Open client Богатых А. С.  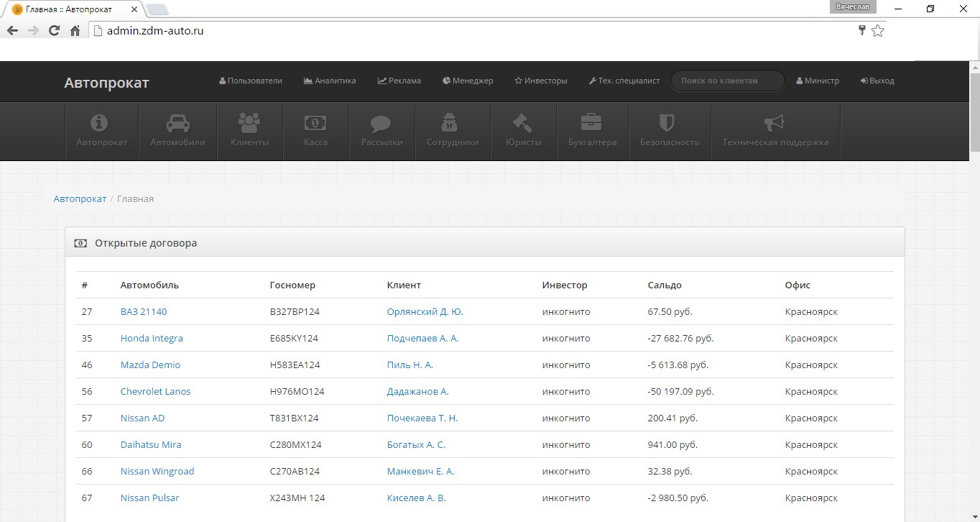(416, 444)
